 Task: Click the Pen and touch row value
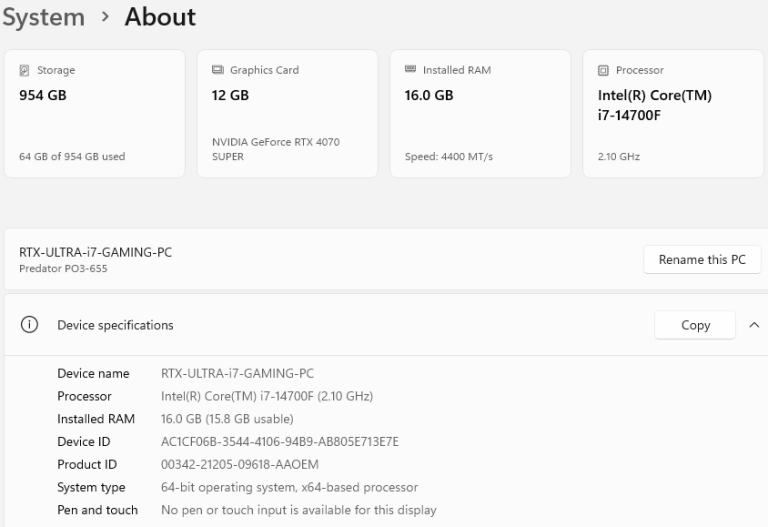[x=298, y=510]
